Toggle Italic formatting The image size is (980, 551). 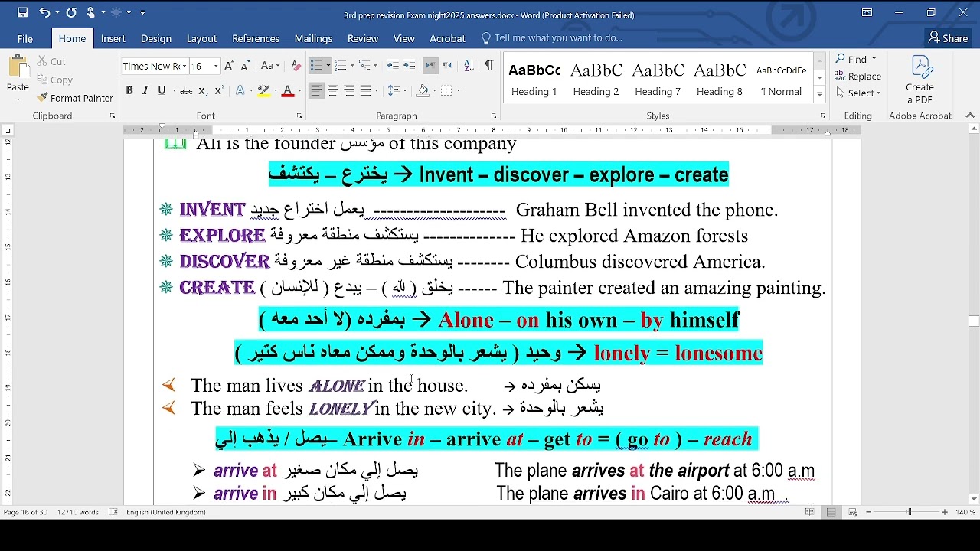(x=145, y=90)
